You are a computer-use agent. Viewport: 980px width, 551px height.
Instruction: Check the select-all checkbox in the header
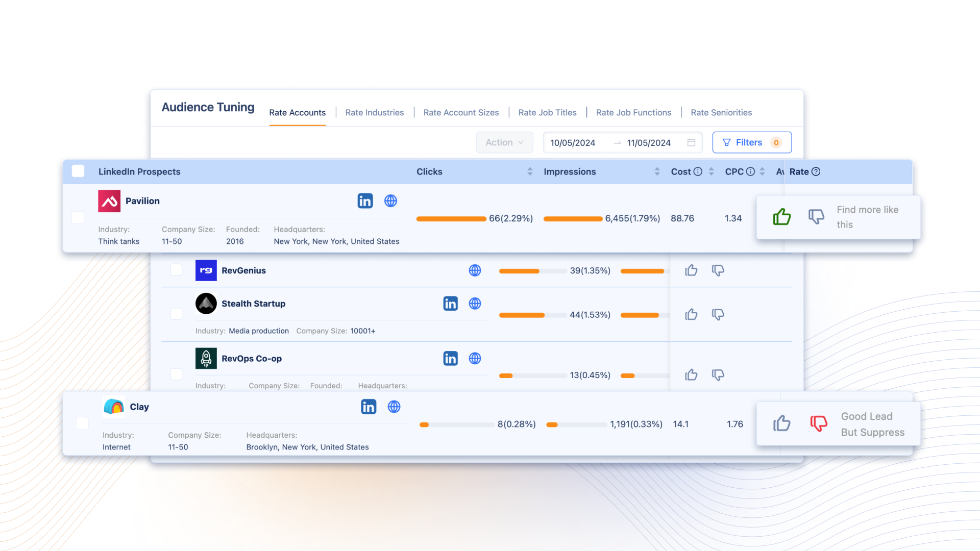(78, 171)
